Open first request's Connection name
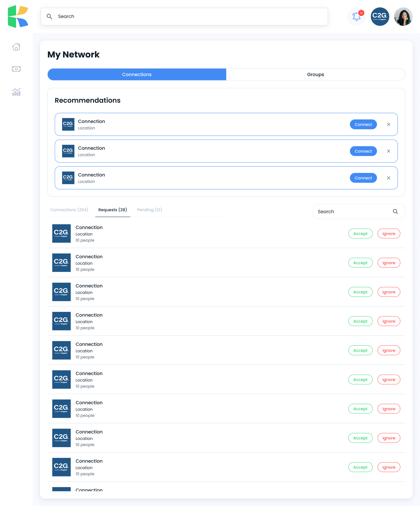420x506 pixels. 89,227
